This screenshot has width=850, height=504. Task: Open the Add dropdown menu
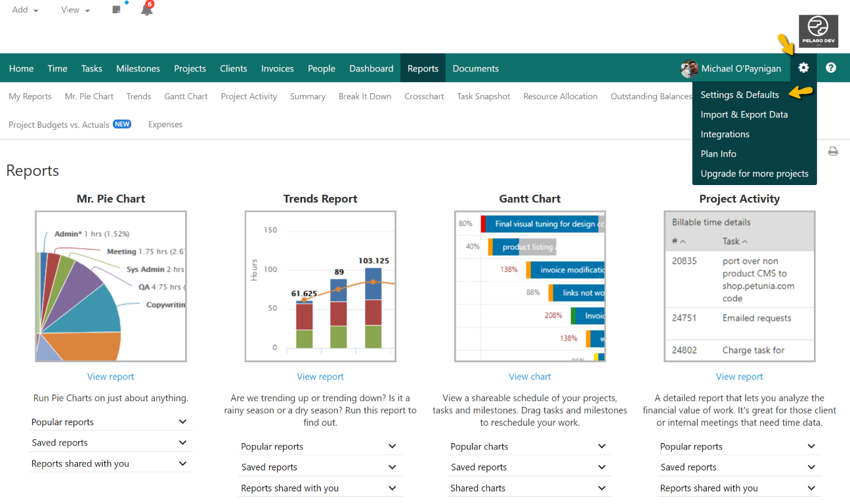coord(25,10)
